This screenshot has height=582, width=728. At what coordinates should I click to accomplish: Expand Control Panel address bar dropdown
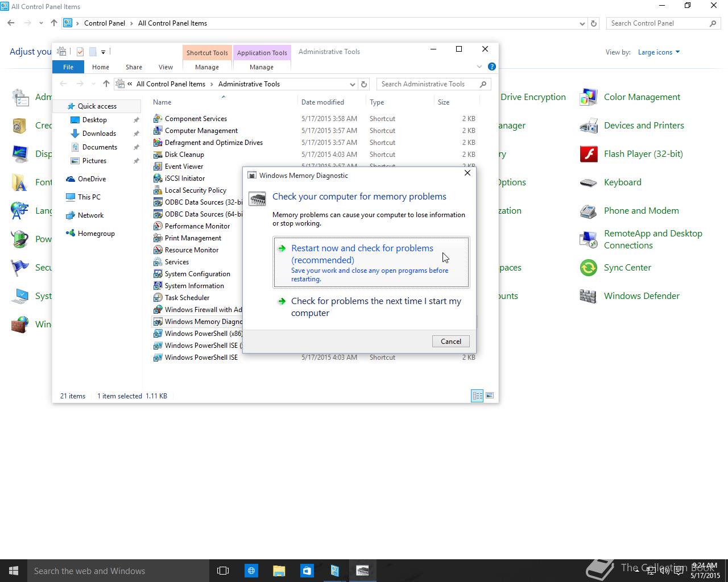pos(582,23)
